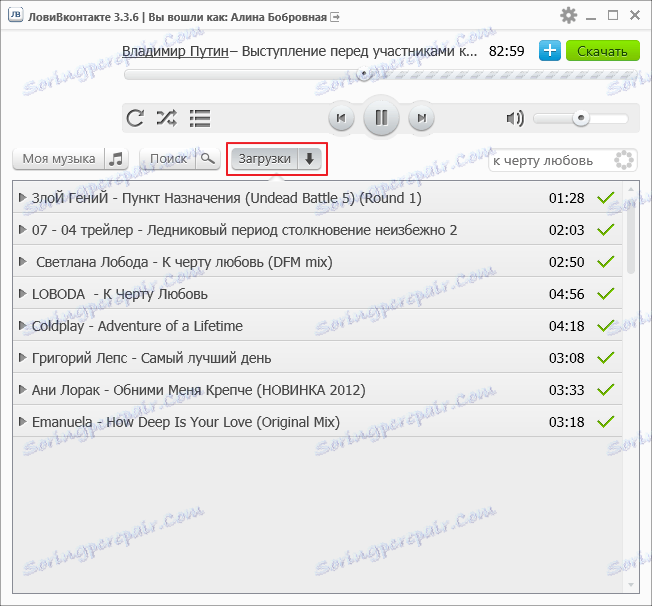Click duration 04:56 in the list
The image size is (652, 606).
(x=566, y=294)
